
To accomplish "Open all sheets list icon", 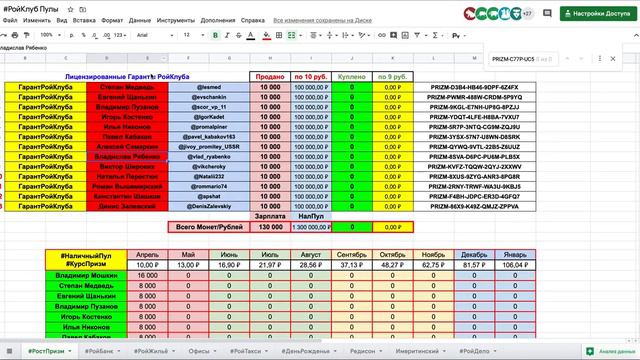I will click(9, 351).
